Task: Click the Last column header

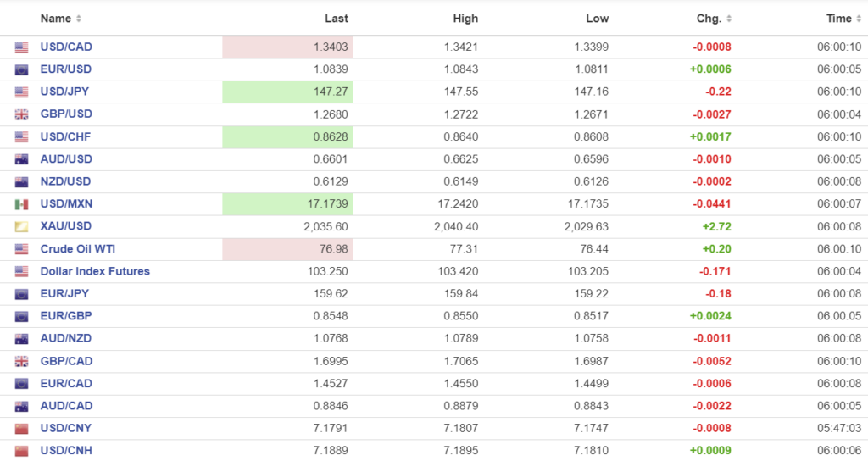Action: tap(337, 19)
